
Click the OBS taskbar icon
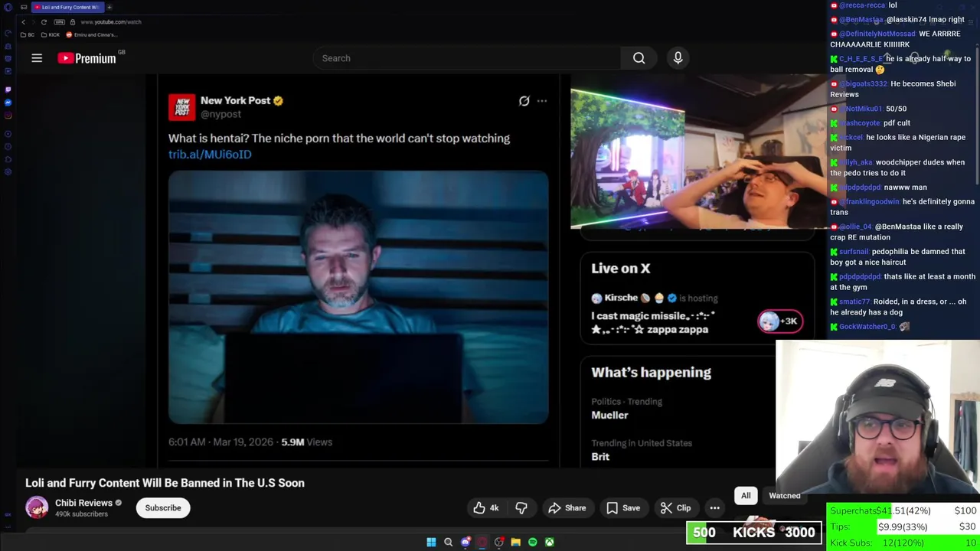coord(498,543)
